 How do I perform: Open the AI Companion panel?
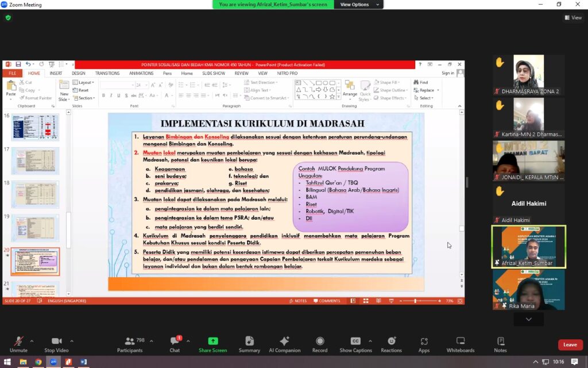[284, 342]
